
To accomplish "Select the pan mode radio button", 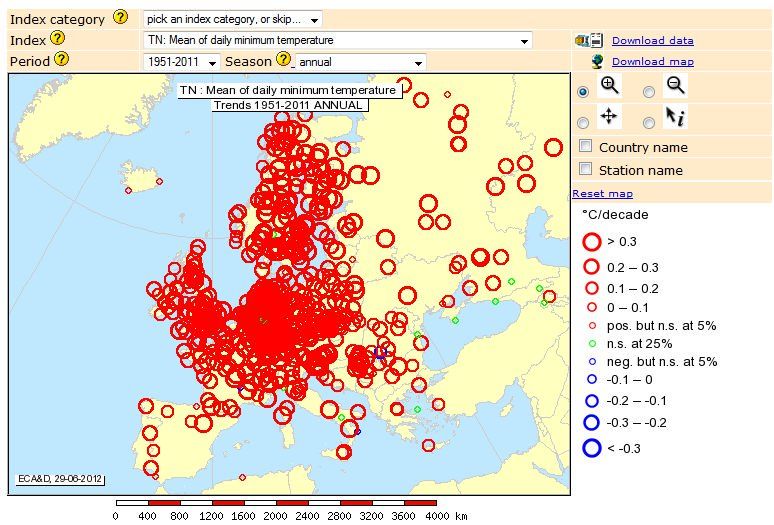I will click(583, 122).
